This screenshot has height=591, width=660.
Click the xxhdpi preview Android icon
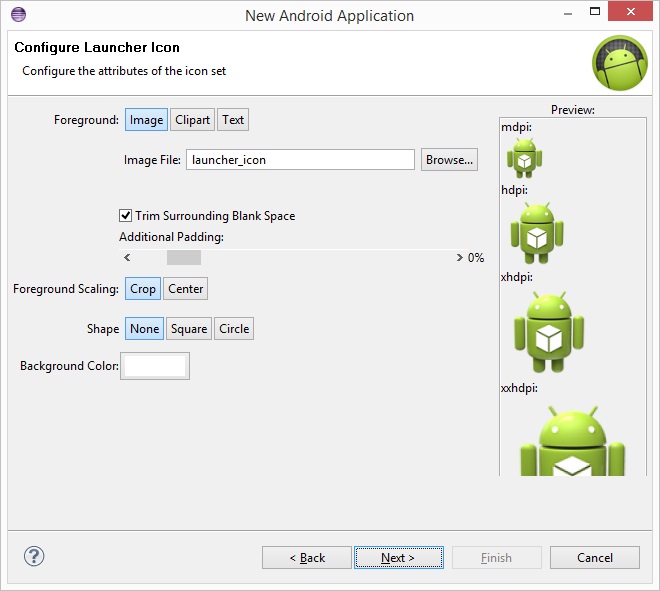point(572,441)
